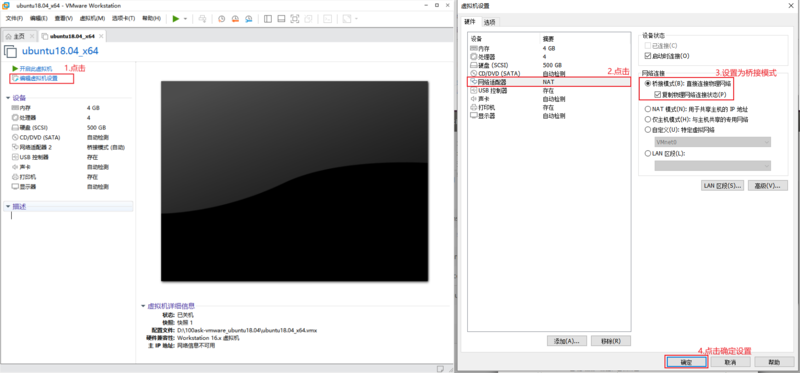This screenshot has width=800, height=373.
Task: Select CD/DVD (SATA) row in settings list
Action: [x=550, y=73]
